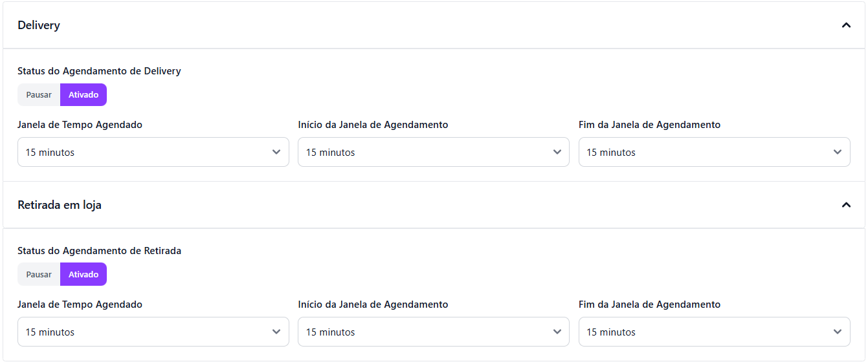Click the arrow on Retirada Fim da Janela
This screenshot has height=364, width=868.
click(838, 332)
